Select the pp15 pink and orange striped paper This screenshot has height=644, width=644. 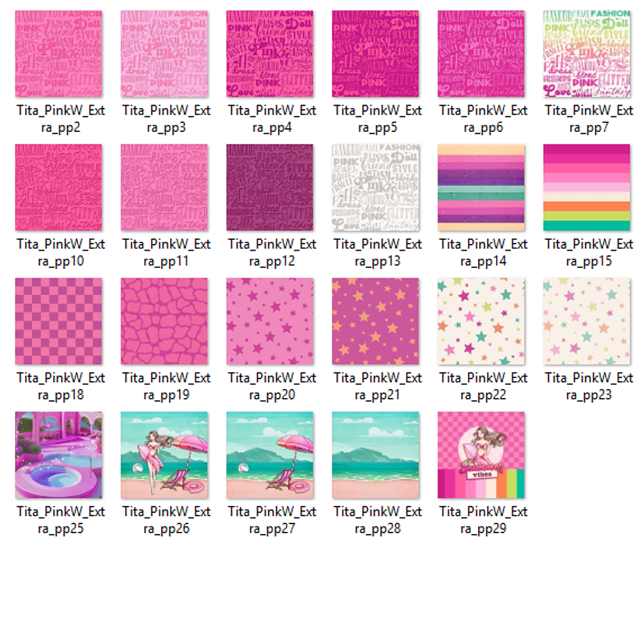click(587, 187)
